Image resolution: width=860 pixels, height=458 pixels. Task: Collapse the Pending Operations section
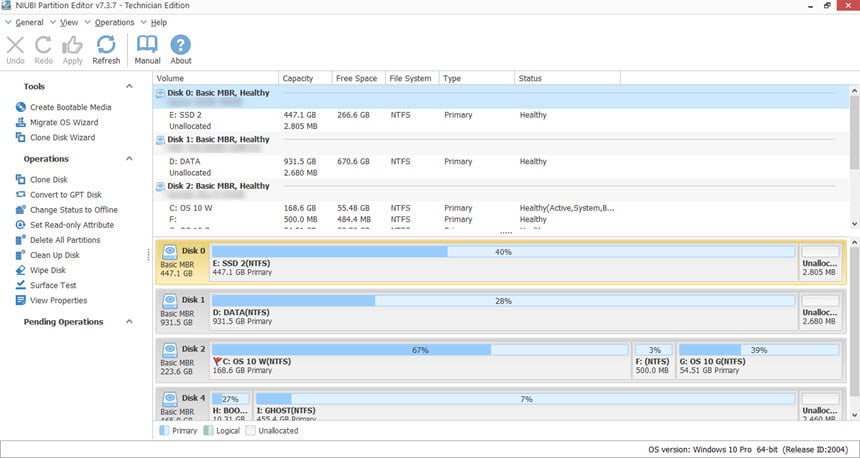point(129,321)
